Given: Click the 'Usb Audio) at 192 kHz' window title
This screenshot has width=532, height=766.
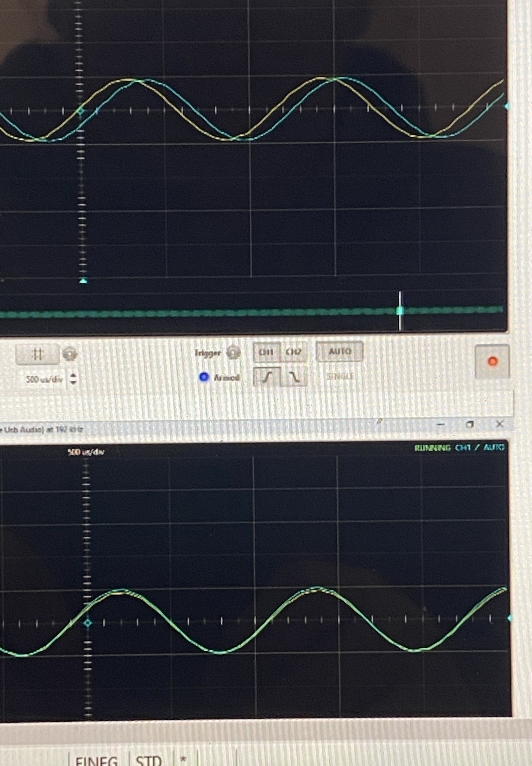Looking at the screenshot, I should point(42,430).
